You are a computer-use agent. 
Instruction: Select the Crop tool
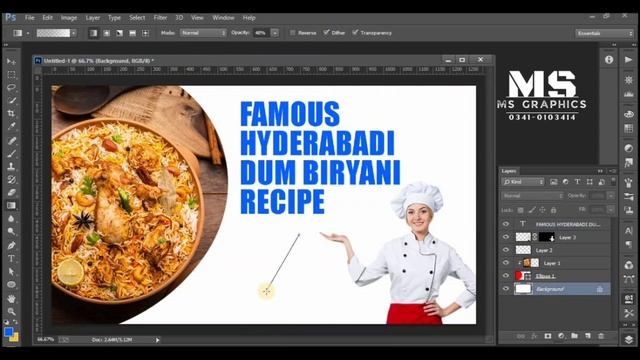point(11,113)
